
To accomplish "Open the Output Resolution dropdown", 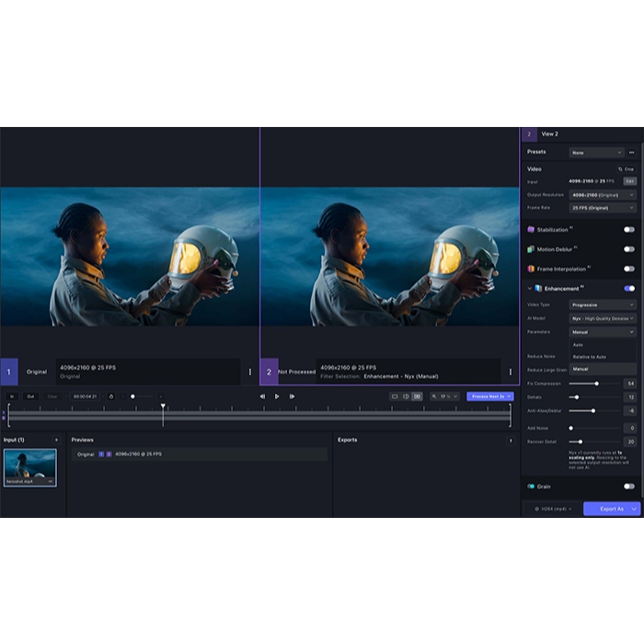I will coord(603,195).
